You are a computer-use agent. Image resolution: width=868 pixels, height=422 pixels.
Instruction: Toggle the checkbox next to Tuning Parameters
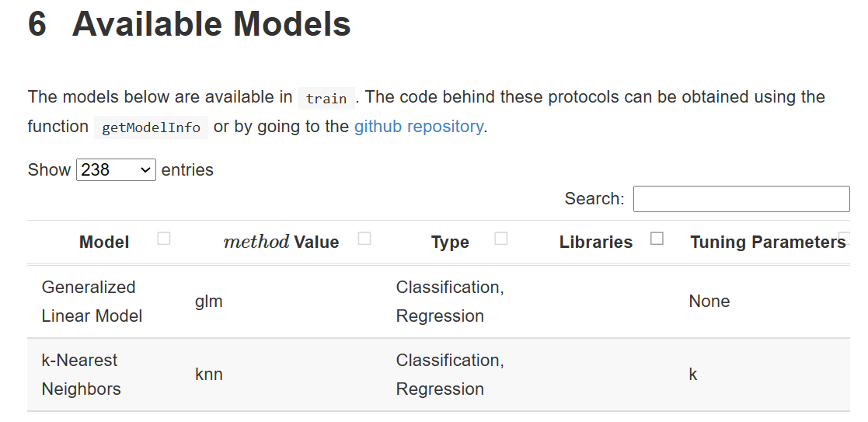click(845, 238)
